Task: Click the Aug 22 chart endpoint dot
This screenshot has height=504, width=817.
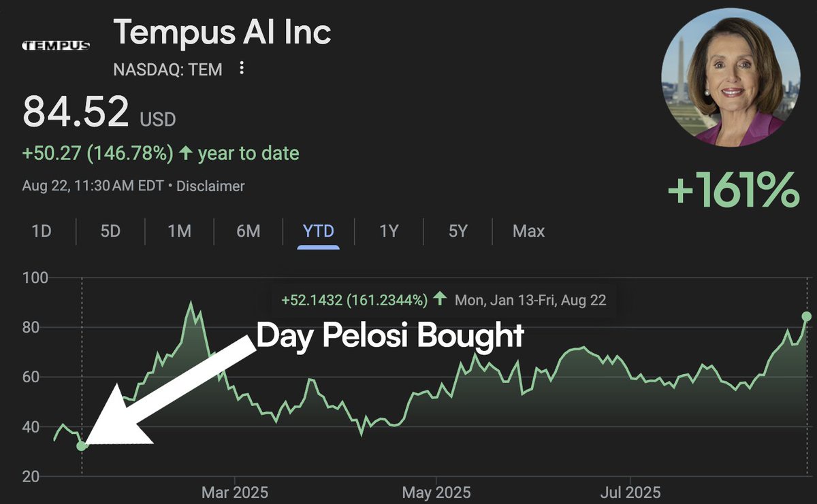Action: click(807, 316)
